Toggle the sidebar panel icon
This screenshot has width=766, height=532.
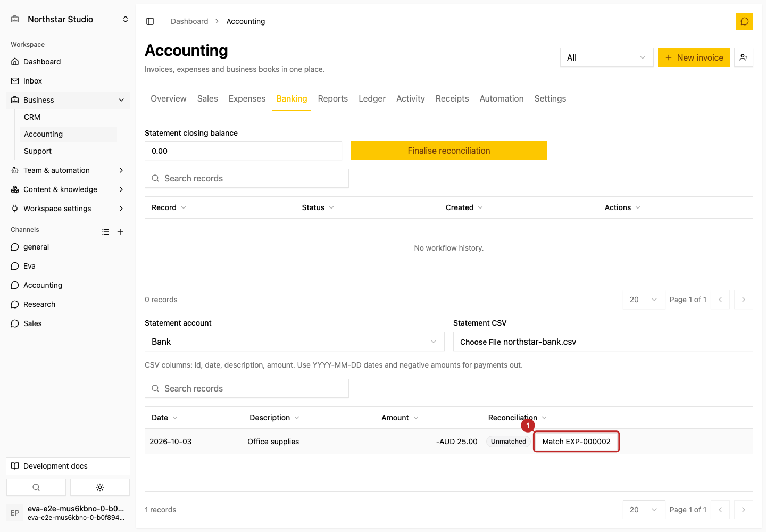(150, 21)
